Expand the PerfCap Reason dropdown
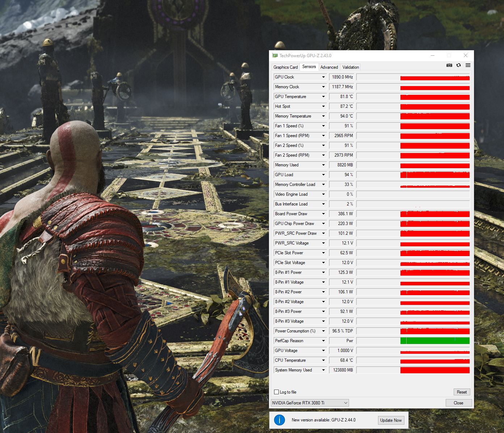 tap(323, 341)
